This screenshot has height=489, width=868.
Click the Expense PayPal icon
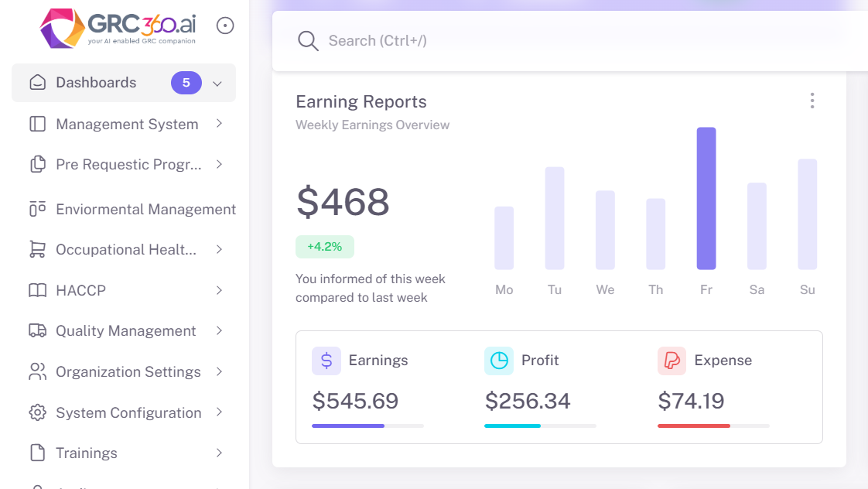click(x=672, y=361)
